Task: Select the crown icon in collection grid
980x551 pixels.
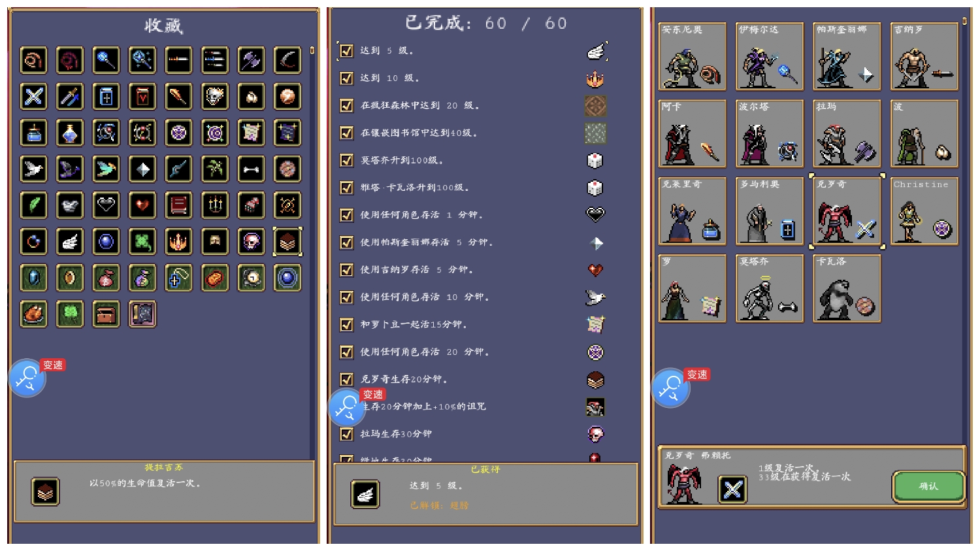Action: pyautogui.click(x=178, y=242)
